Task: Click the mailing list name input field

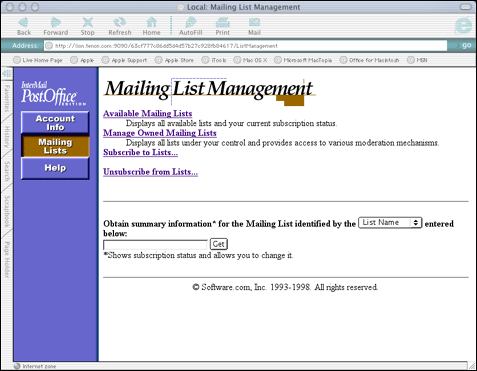Action: coord(155,245)
